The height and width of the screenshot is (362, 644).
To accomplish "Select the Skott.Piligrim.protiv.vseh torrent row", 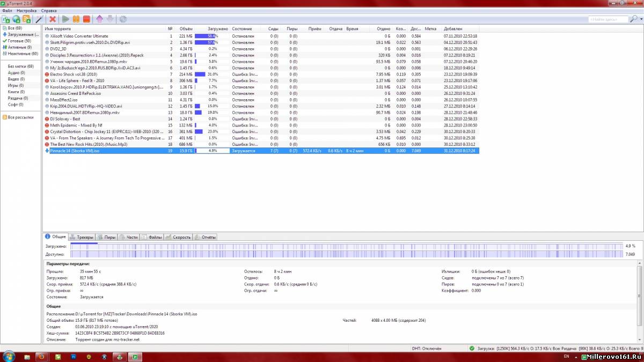I will click(x=261, y=42).
